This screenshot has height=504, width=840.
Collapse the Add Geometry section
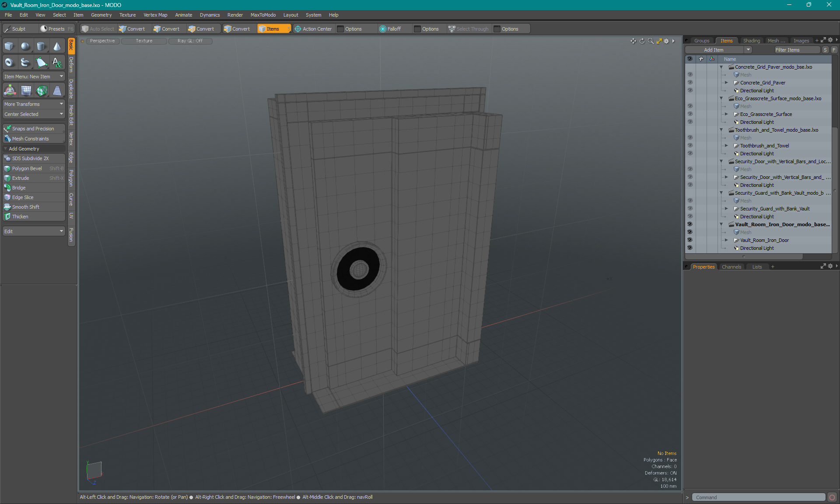(x=6, y=149)
